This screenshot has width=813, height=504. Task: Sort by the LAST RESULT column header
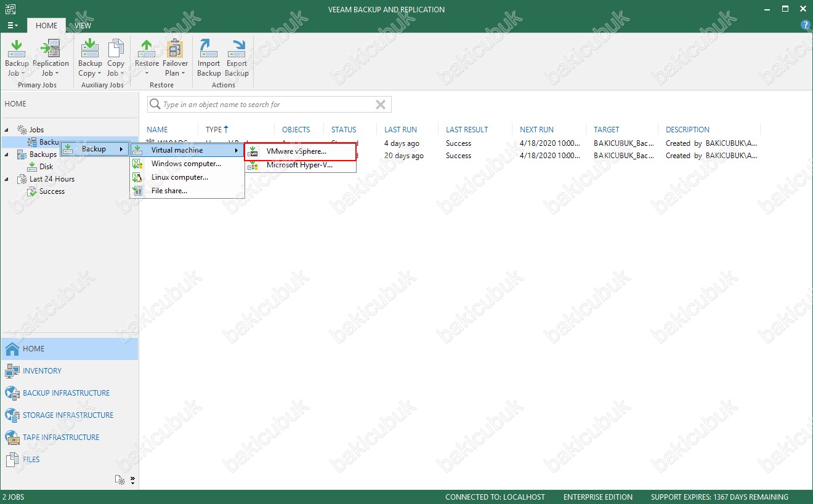[467, 130]
